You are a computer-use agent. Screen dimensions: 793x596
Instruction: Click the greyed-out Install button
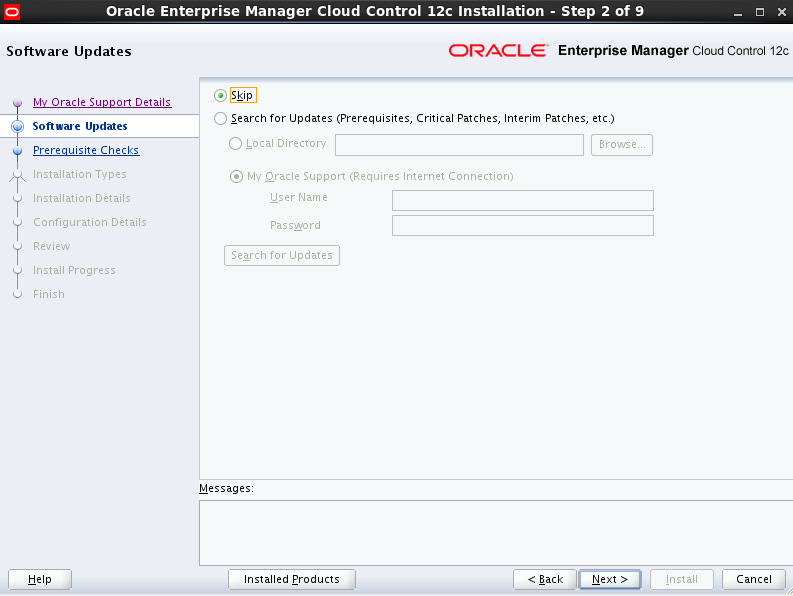point(682,579)
